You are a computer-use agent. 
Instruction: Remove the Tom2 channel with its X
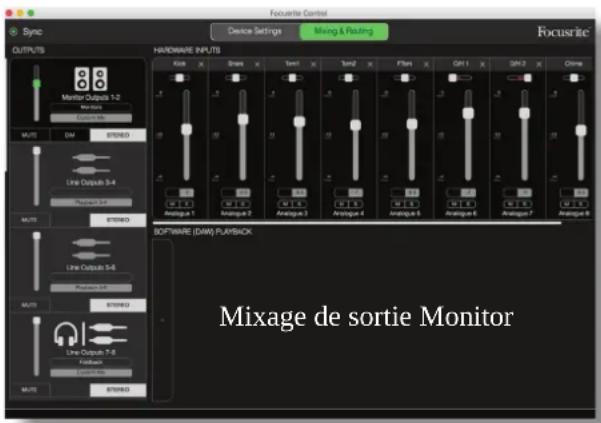(370, 64)
